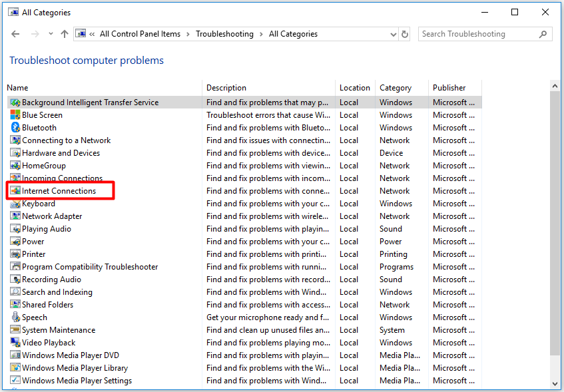Click the Speech microphone icon
Viewport: 564px width, 392px height.
pyautogui.click(x=15, y=317)
